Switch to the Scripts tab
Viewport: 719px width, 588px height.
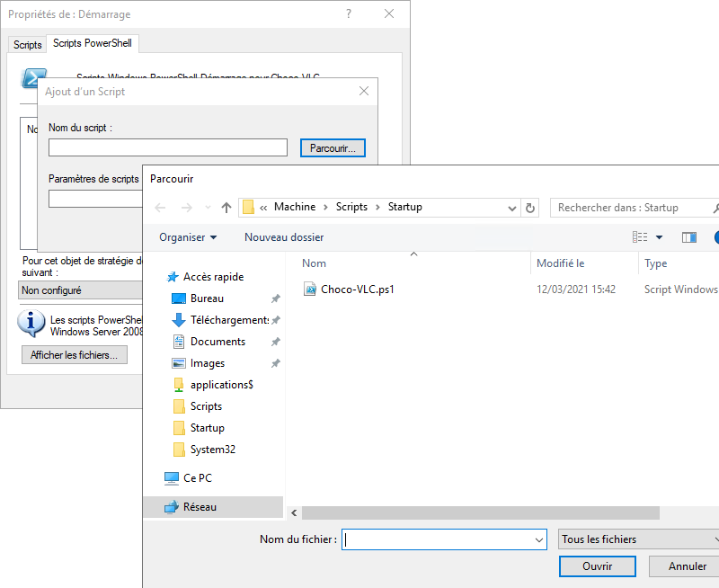(28, 44)
